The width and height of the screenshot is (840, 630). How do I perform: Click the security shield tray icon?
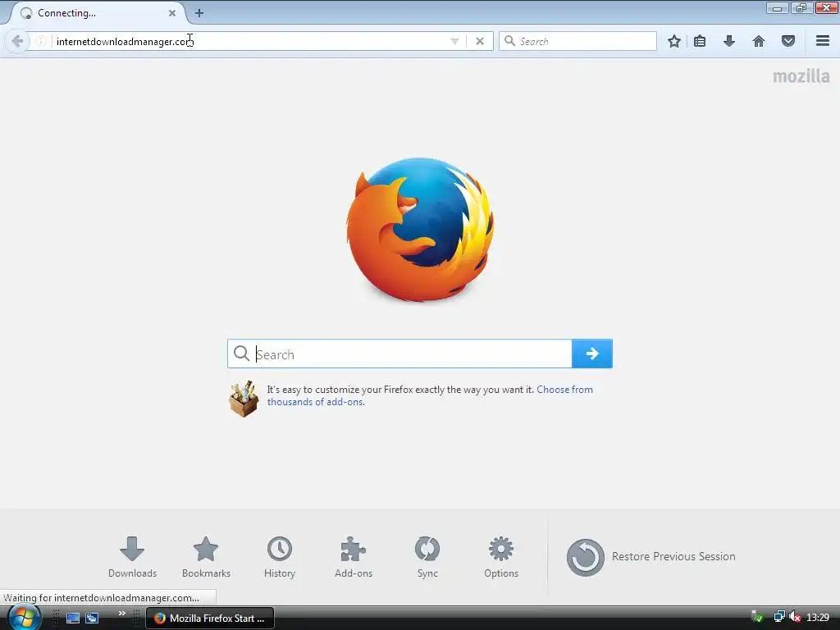click(x=757, y=617)
